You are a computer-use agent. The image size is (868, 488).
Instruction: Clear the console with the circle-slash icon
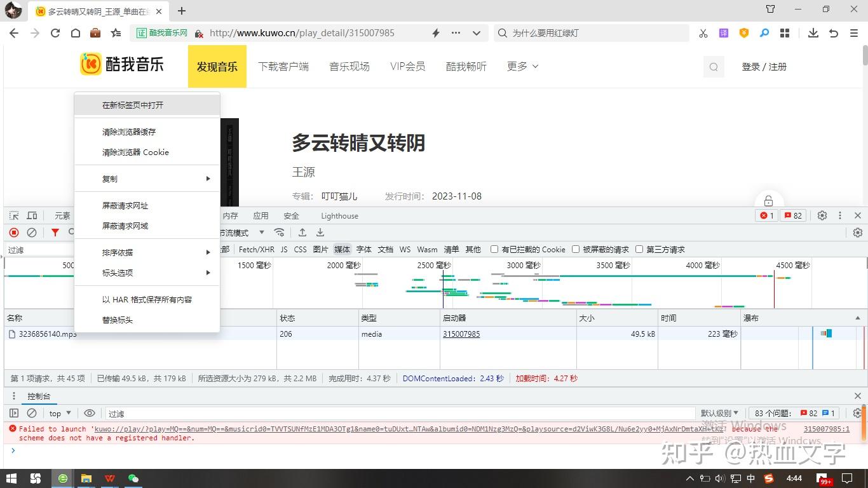[x=32, y=413]
